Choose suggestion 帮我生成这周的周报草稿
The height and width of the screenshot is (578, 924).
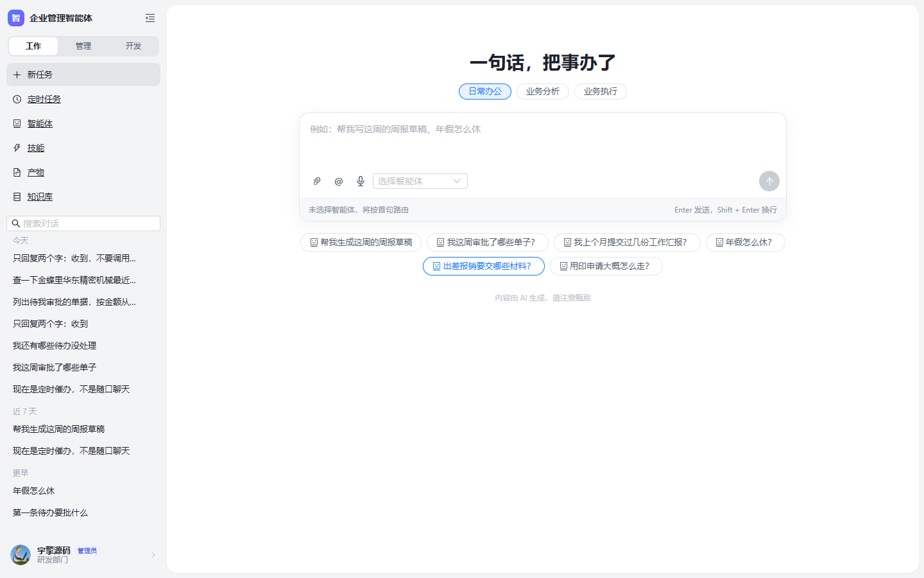pos(361,242)
